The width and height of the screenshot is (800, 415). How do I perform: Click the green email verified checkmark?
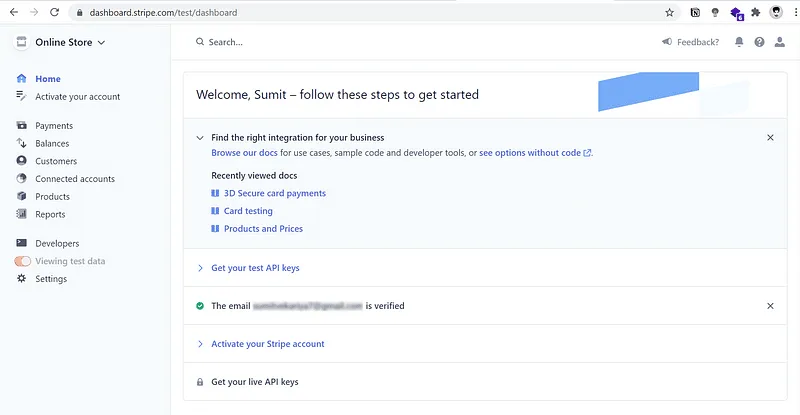click(200, 306)
